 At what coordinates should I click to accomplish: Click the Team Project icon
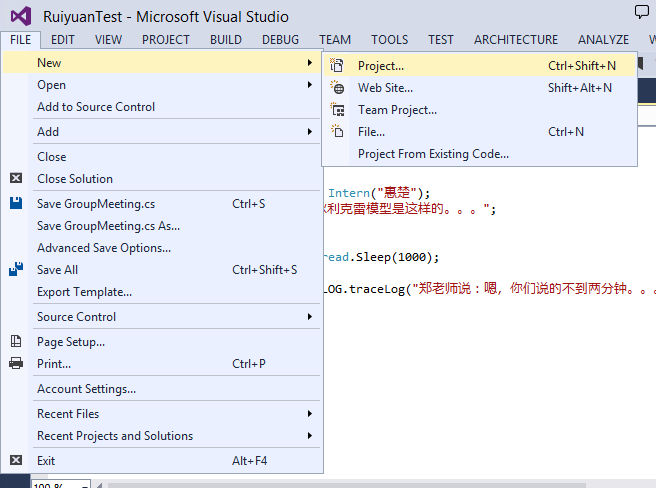(x=337, y=110)
